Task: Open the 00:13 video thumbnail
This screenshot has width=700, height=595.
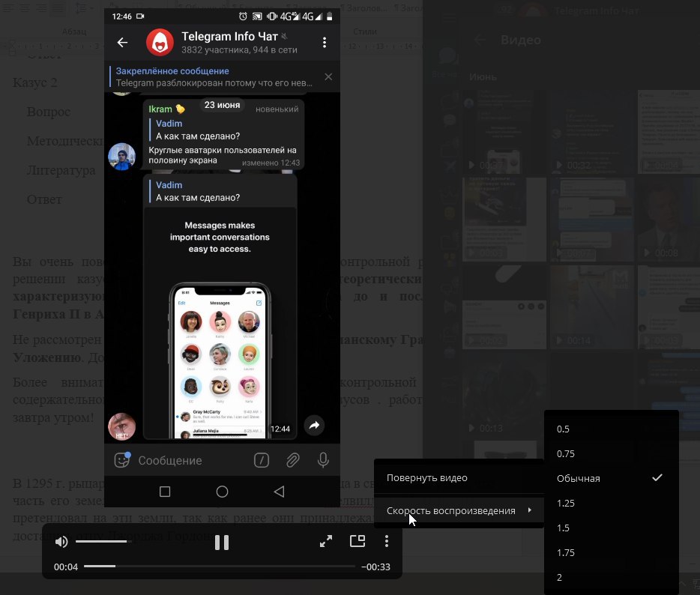Action: click(x=504, y=395)
